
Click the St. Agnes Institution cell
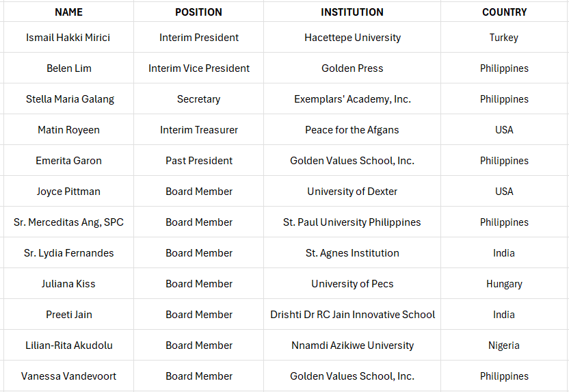[352, 253]
